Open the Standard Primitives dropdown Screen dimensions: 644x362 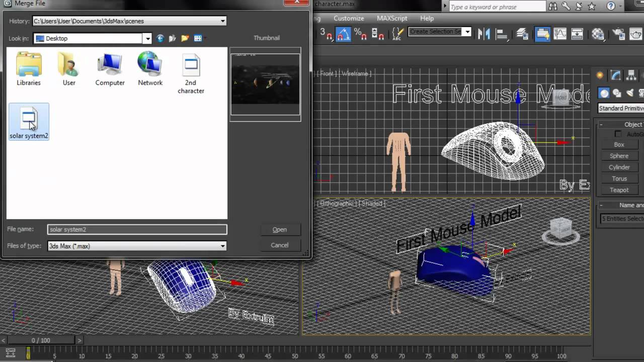click(x=621, y=108)
